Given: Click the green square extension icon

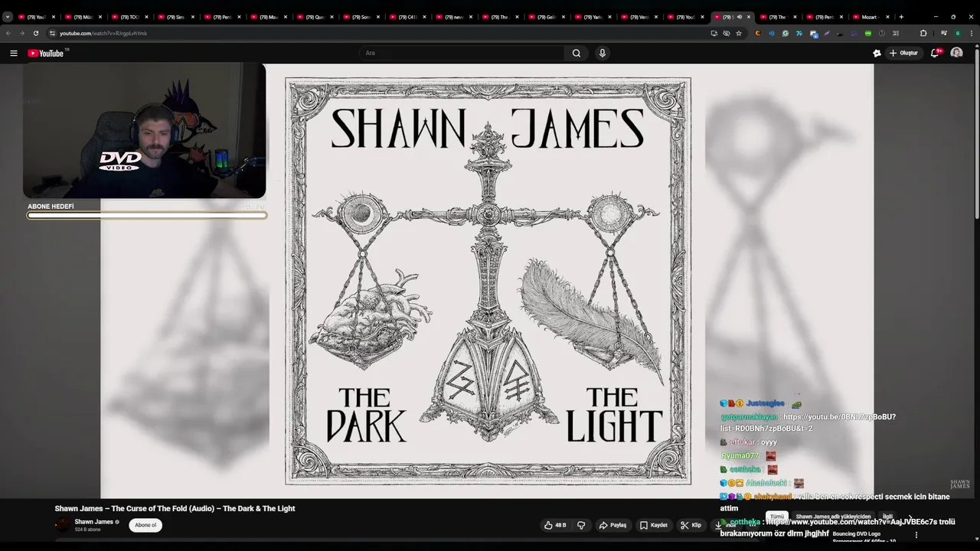Looking at the screenshot, I should pos(867,33).
